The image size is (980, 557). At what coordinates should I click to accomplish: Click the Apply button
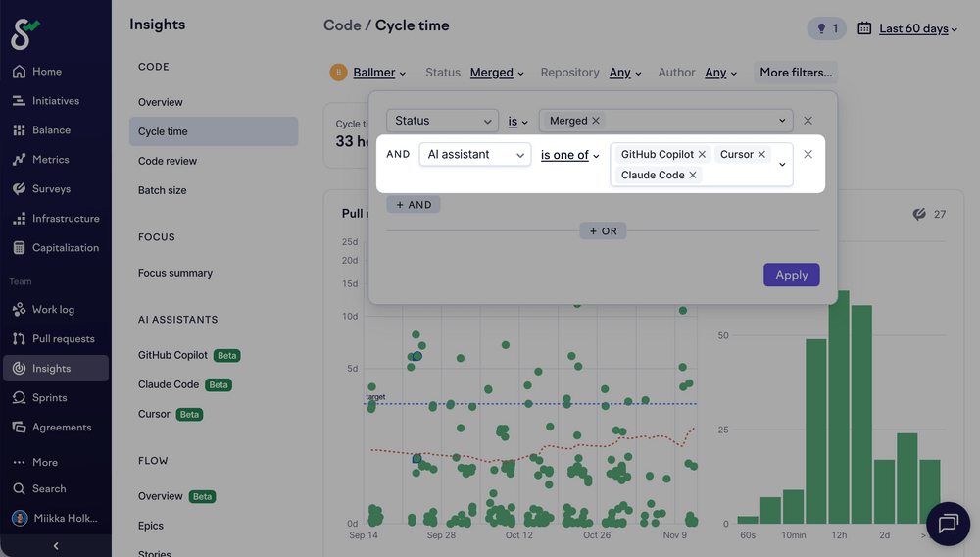coord(791,275)
